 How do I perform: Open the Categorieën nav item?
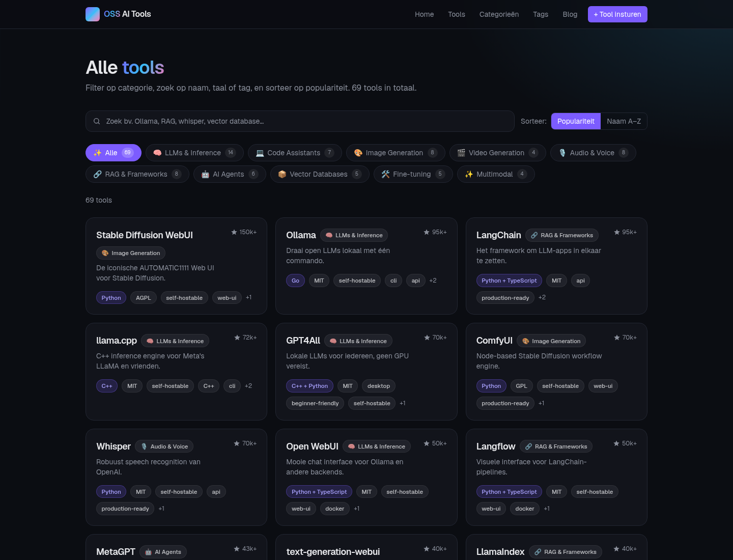pyautogui.click(x=499, y=14)
